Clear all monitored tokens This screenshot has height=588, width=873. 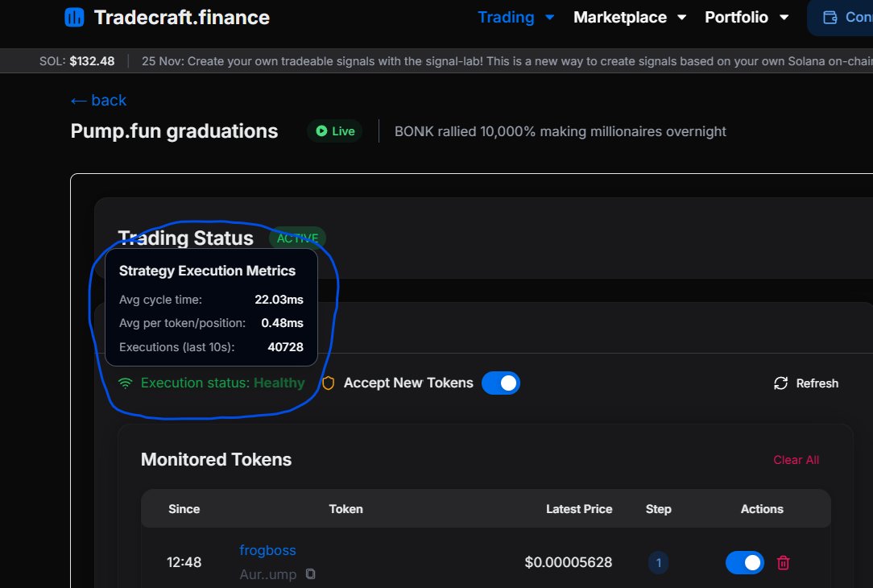[x=796, y=460]
